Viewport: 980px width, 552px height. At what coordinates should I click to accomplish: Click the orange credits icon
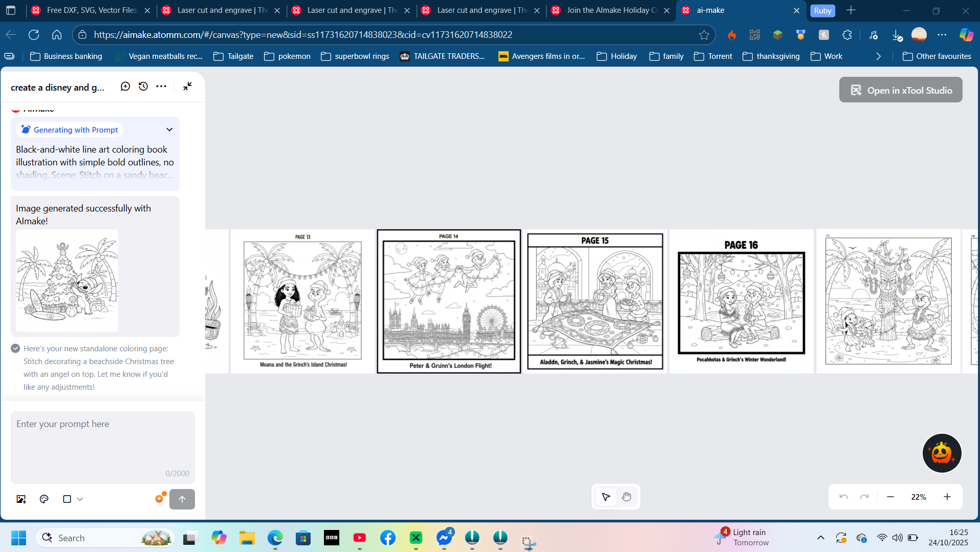(x=160, y=498)
